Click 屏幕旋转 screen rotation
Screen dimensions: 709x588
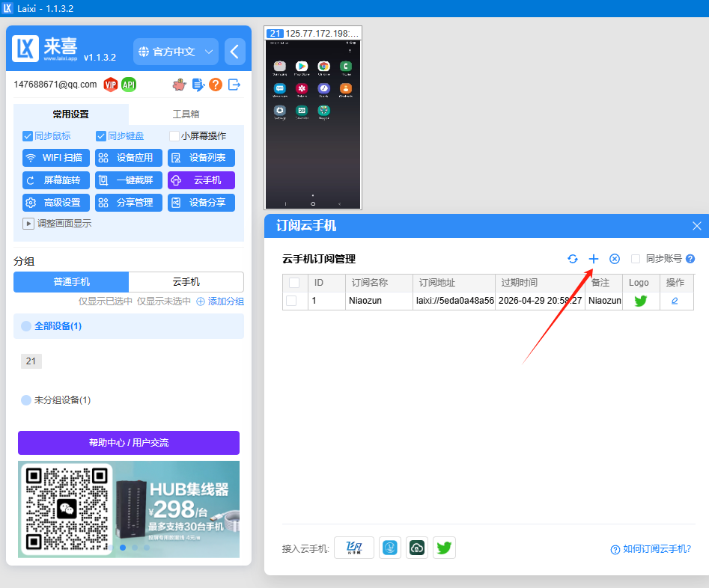coord(56,180)
